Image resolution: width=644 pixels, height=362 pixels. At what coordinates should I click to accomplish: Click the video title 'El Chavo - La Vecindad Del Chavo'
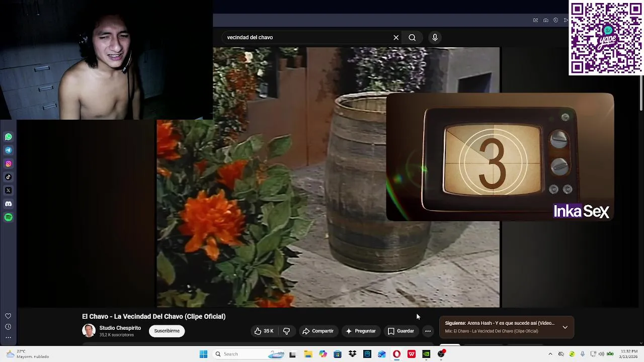point(153,316)
